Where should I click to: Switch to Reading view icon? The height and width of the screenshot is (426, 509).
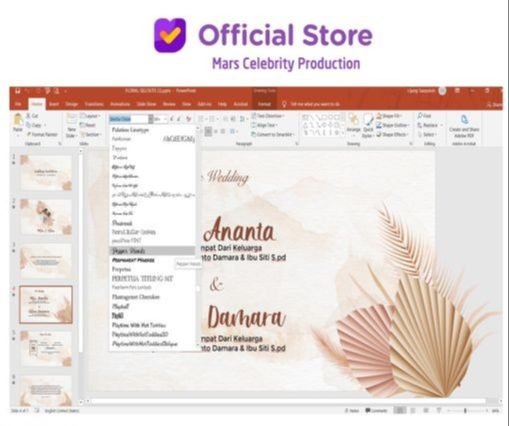click(426, 411)
